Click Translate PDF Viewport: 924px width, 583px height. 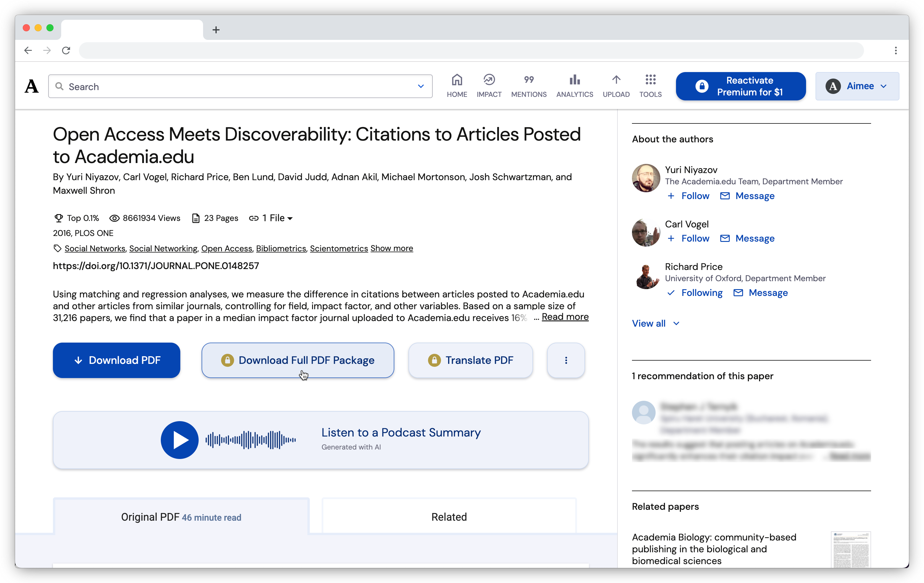pos(470,360)
